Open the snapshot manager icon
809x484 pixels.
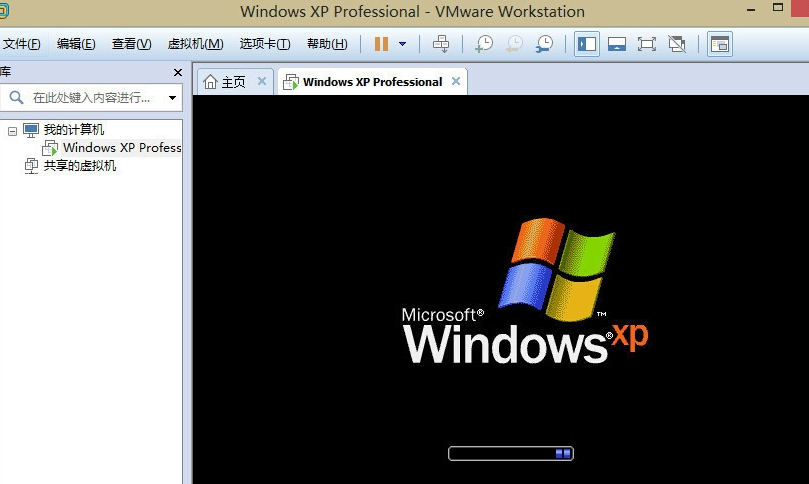point(544,44)
